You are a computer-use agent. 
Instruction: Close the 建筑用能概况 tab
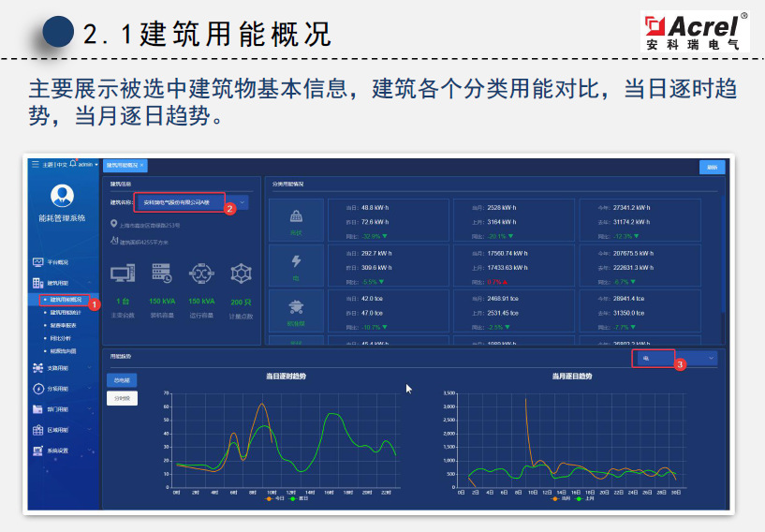pos(142,166)
